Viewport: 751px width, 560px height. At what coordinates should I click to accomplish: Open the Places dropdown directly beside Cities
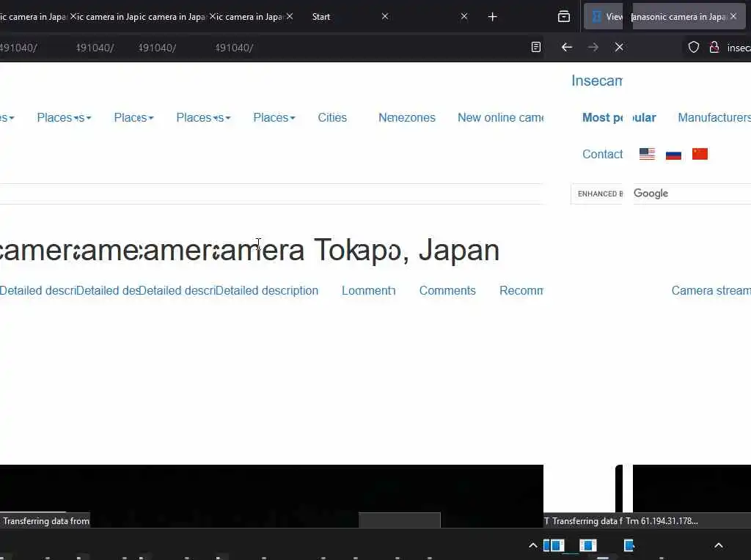(274, 118)
